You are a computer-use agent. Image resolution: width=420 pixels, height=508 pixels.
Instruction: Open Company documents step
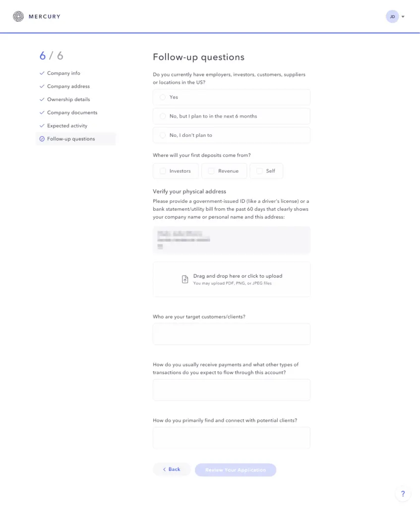(72, 113)
